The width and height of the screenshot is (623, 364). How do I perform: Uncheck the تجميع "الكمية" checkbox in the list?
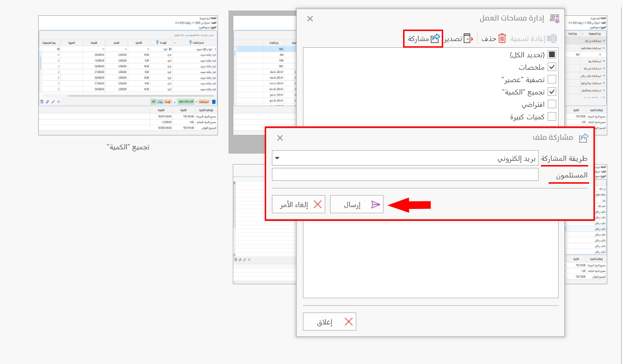pos(551,92)
